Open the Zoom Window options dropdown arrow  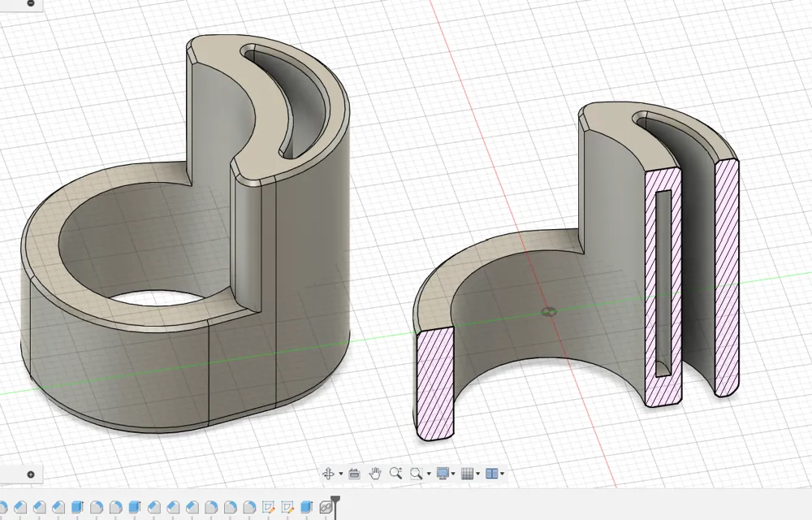(x=429, y=474)
